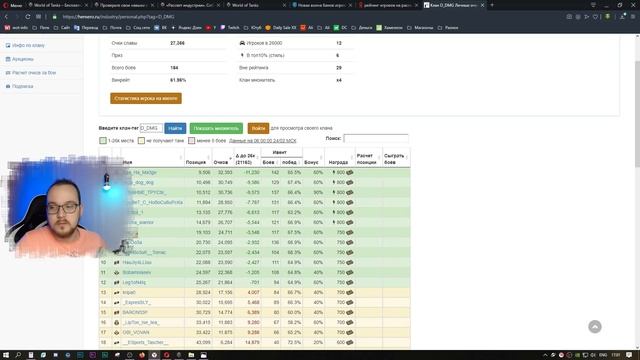Viewport: 640px width, 360px height.
Task: Open the OSI_VOVAN player link
Action: [136, 332]
